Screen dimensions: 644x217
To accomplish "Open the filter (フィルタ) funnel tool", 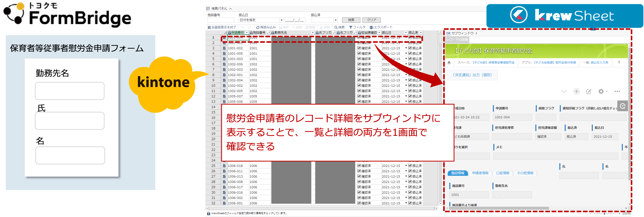I will click(x=351, y=27).
